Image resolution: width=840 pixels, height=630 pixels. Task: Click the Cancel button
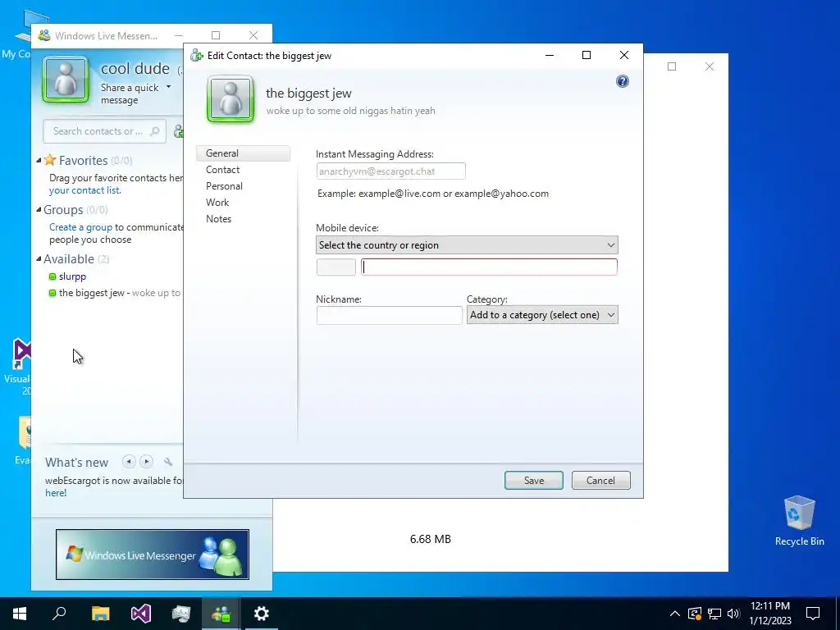coord(600,481)
